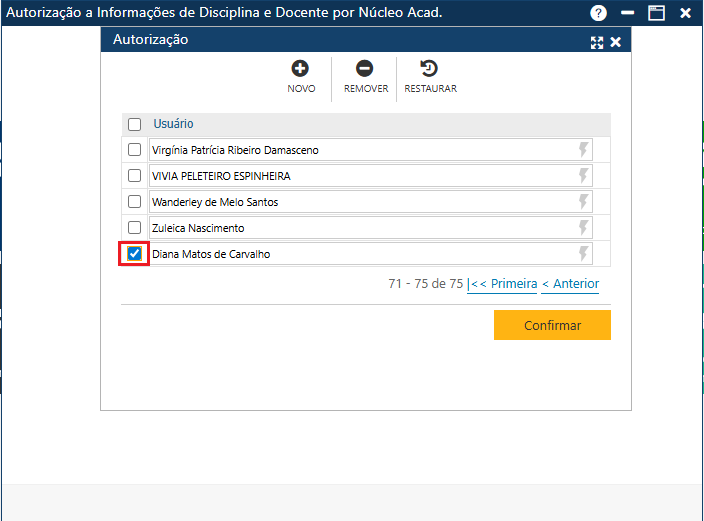704x521 pixels.
Task: Click lightning icon in Zuleica Nascimento row
Action: [x=584, y=228]
